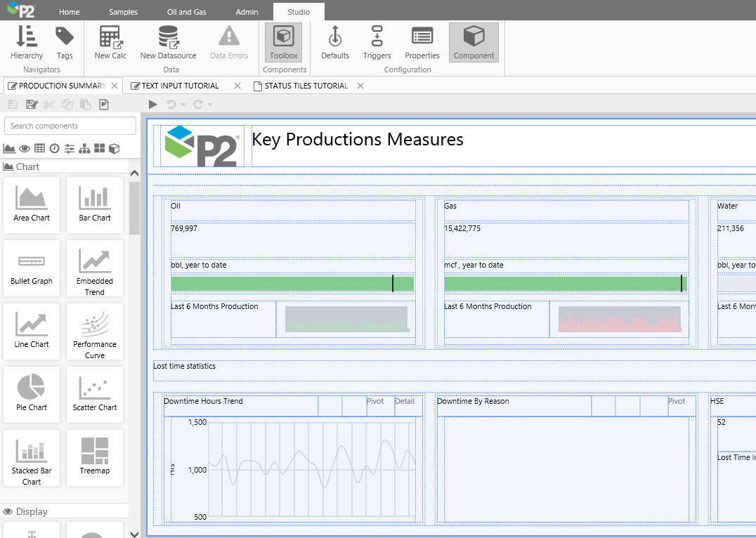Open the Defaults configuration
This screenshot has width=756, height=538.
click(335, 42)
